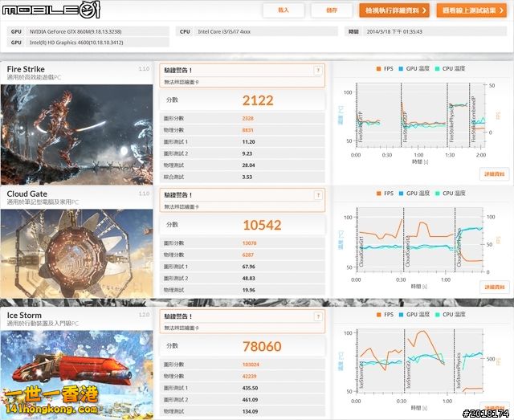This screenshot has height=420, width=514.
Task: Click FPS legend swatch in Cloud Gate chart
Action: tap(378, 194)
